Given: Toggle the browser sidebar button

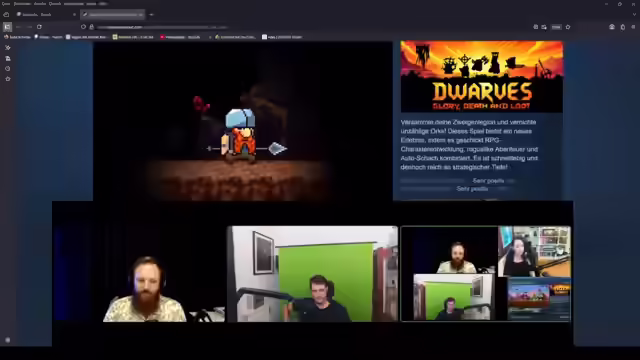Looking at the screenshot, I should tap(7, 27).
